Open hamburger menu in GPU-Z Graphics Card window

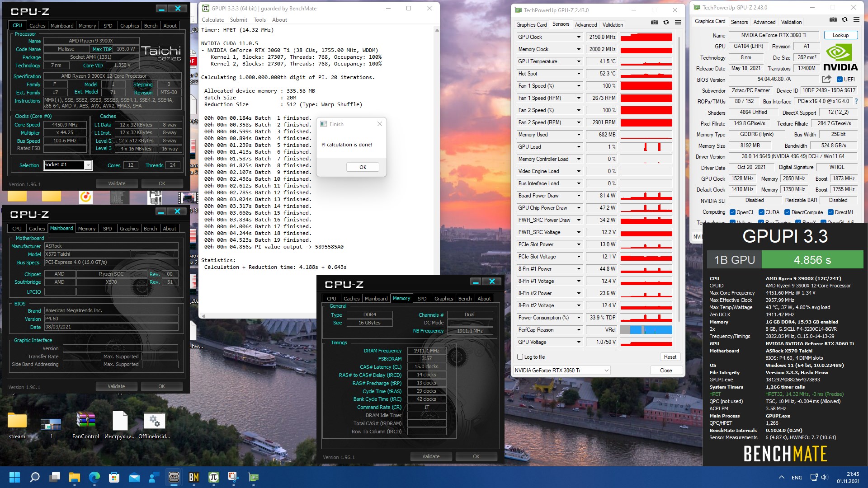pyautogui.click(x=856, y=19)
